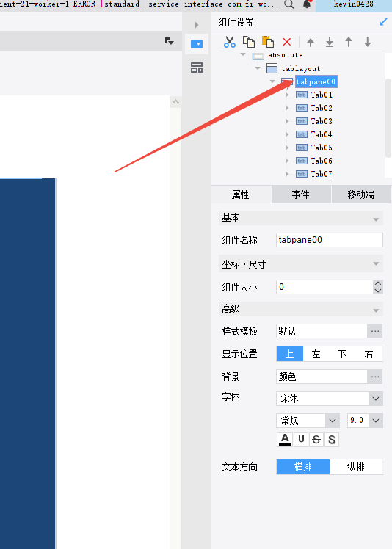Move component to top icon
Image resolution: width=392 pixels, height=549 pixels.
(x=311, y=42)
